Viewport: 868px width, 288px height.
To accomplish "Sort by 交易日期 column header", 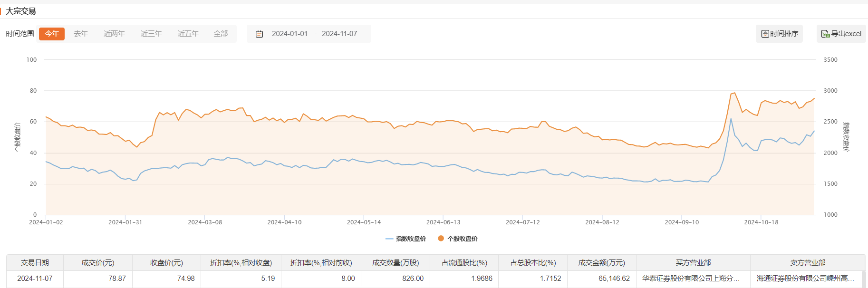I will point(35,263).
